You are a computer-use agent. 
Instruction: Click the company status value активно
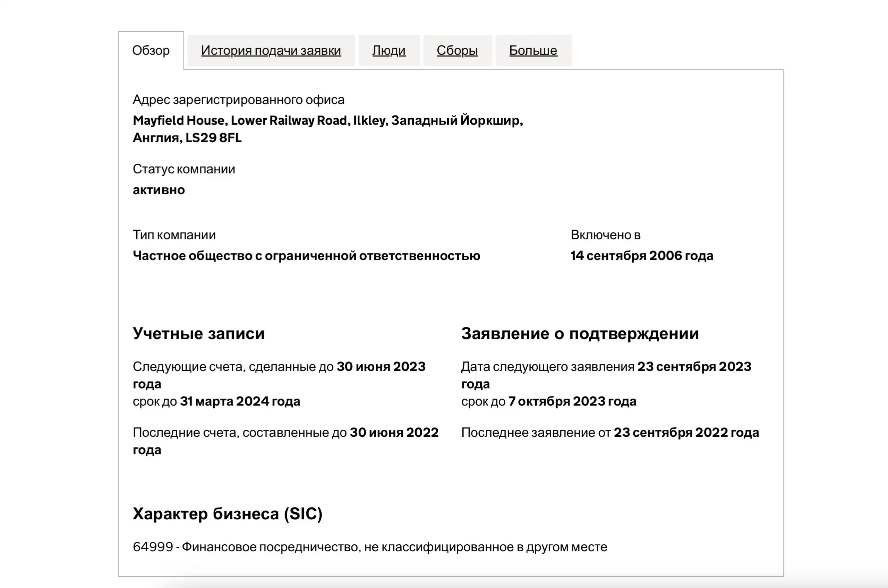coord(159,190)
